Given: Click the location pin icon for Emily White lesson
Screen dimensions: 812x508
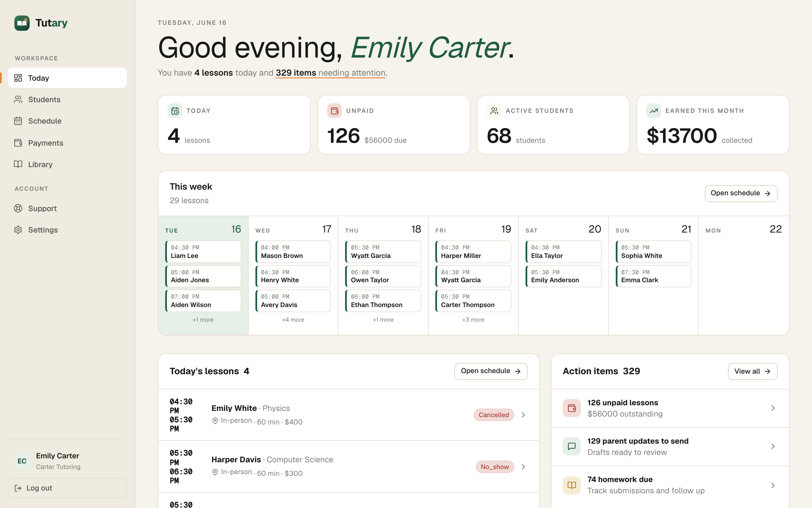Looking at the screenshot, I should pos(215,421).
